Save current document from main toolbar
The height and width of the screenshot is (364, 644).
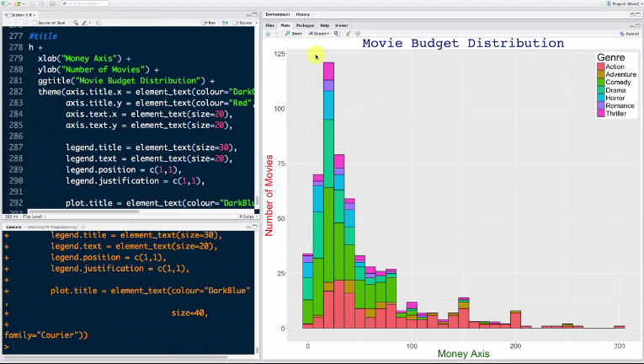click(x=32, y=3)
